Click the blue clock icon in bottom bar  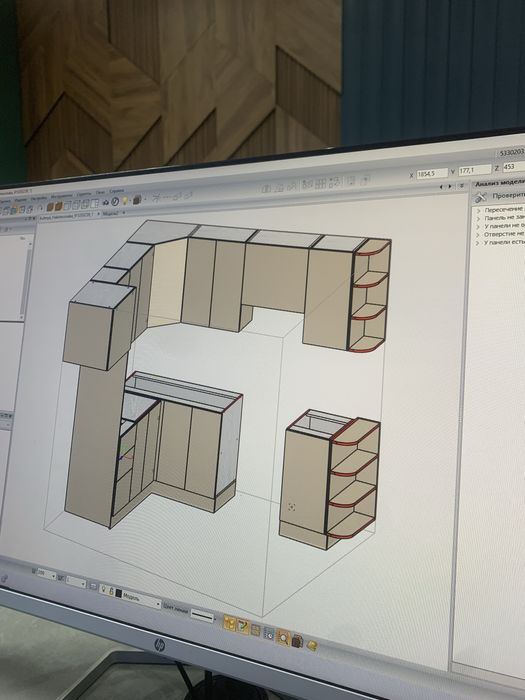(269, 633)
